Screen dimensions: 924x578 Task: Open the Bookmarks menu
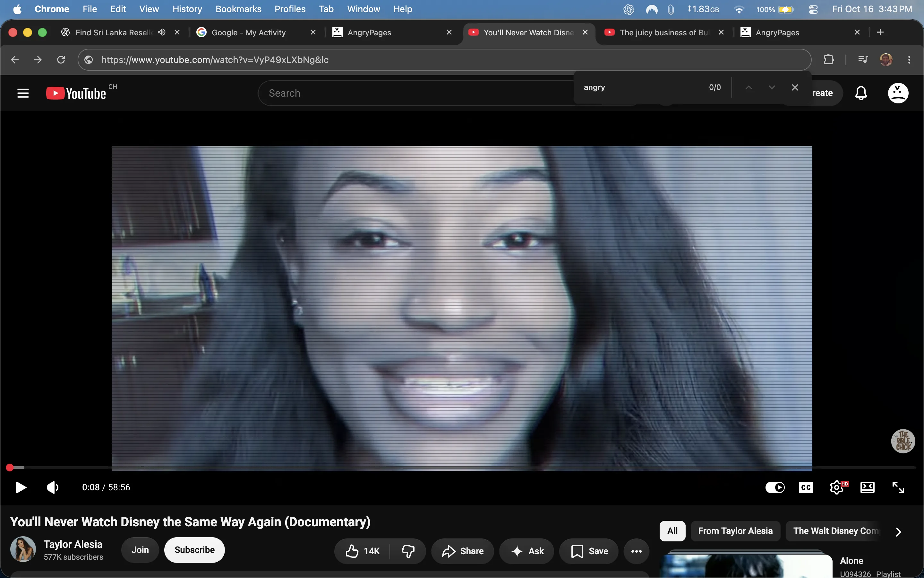(x=238, y=9)
